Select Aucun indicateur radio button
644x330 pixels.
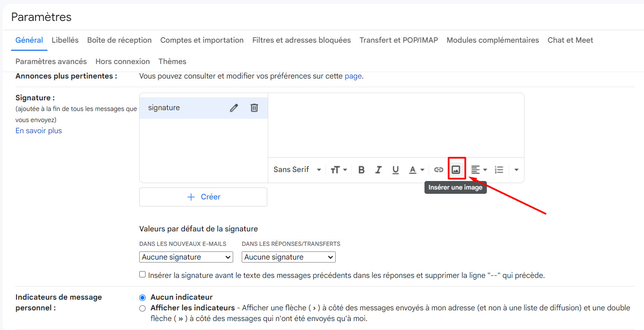point(143,297)
